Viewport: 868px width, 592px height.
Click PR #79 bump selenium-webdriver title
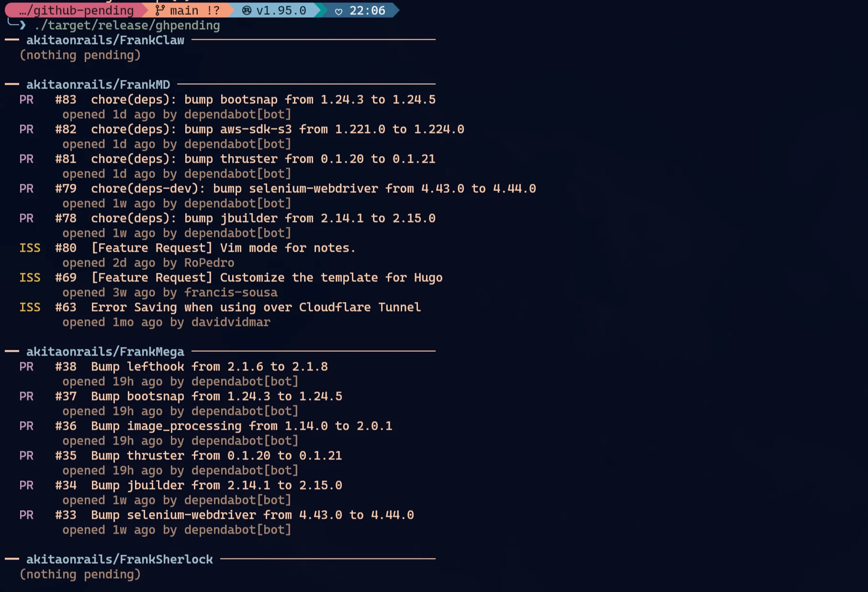coord(314,189)
